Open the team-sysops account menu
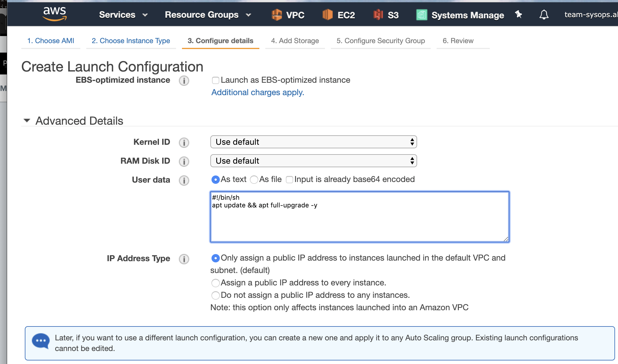The image size is (618, 364). 591,14
